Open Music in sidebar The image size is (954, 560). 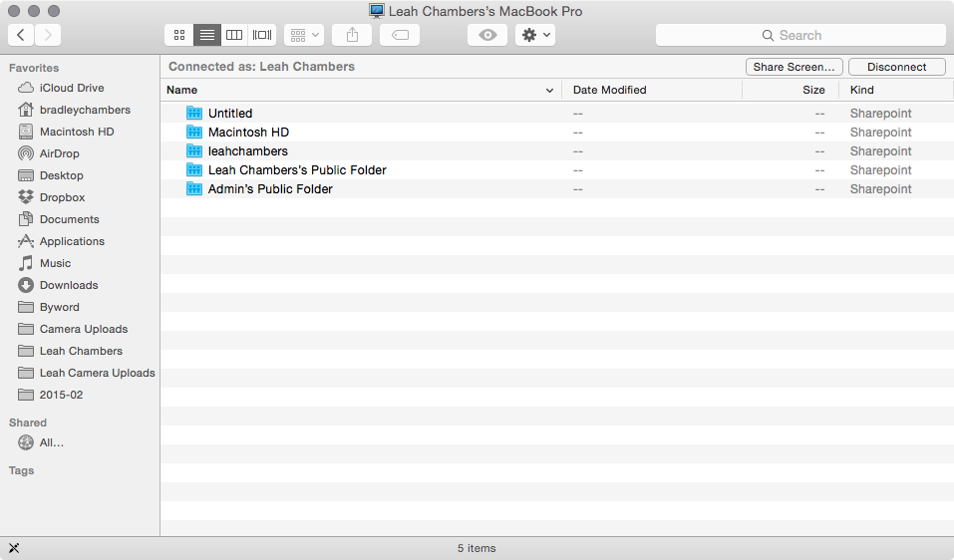coord(55,263)
